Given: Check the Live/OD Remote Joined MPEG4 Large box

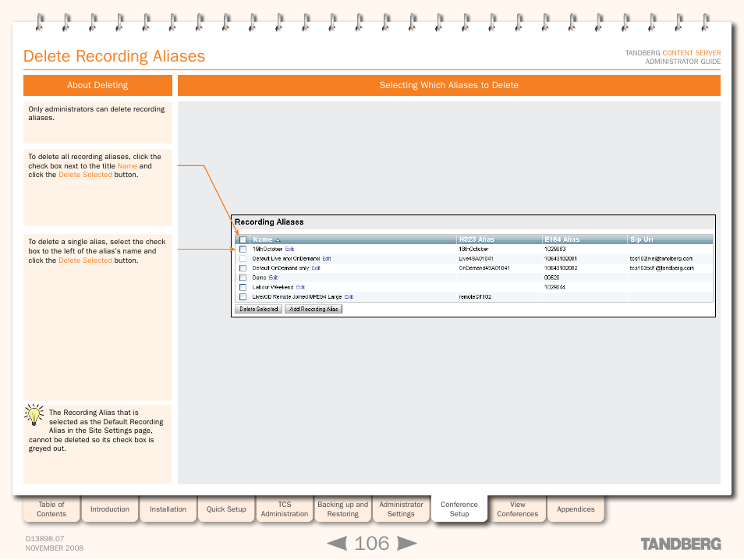Looking at the screenshot, I should 243,296.
